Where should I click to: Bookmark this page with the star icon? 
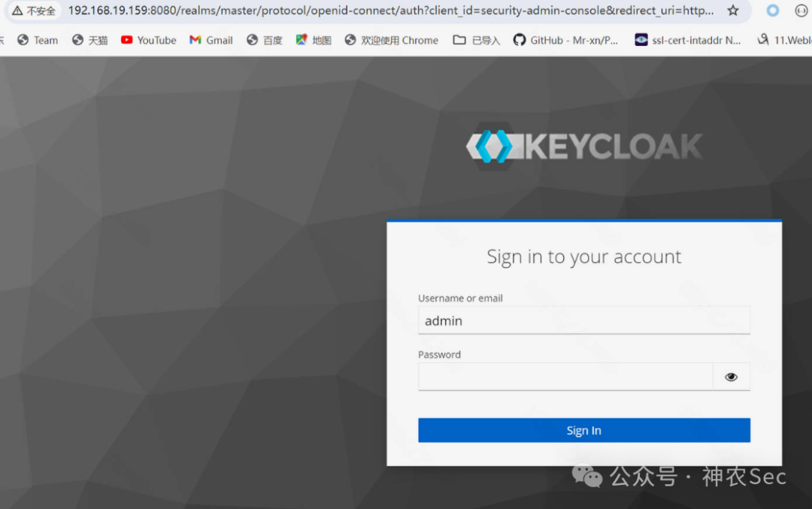(x=732, y=11)
